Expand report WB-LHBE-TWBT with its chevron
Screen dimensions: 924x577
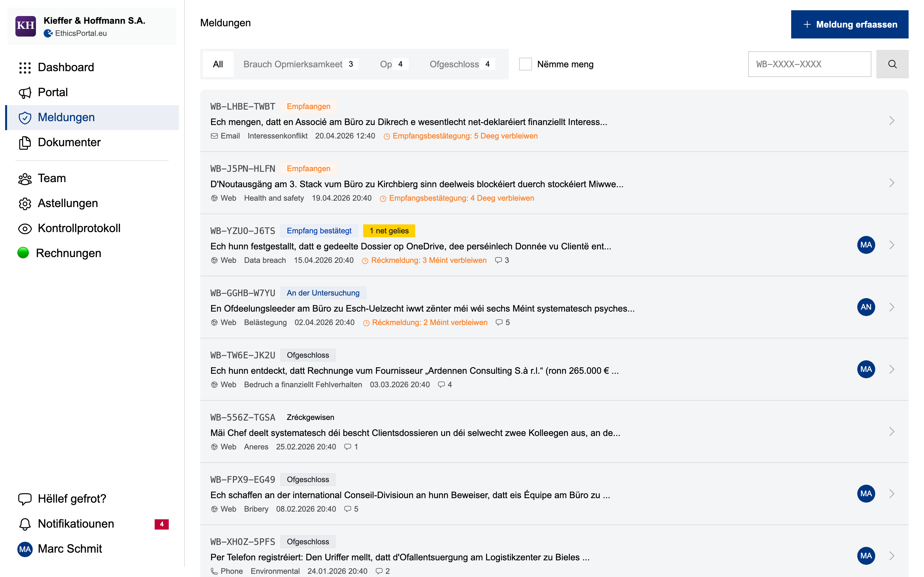[x=892, y=120]
